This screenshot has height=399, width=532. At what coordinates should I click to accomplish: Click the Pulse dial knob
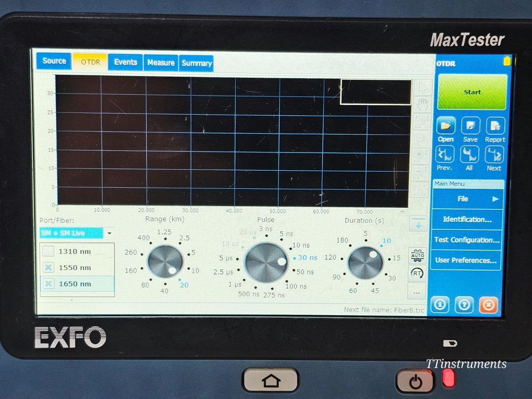266,262
